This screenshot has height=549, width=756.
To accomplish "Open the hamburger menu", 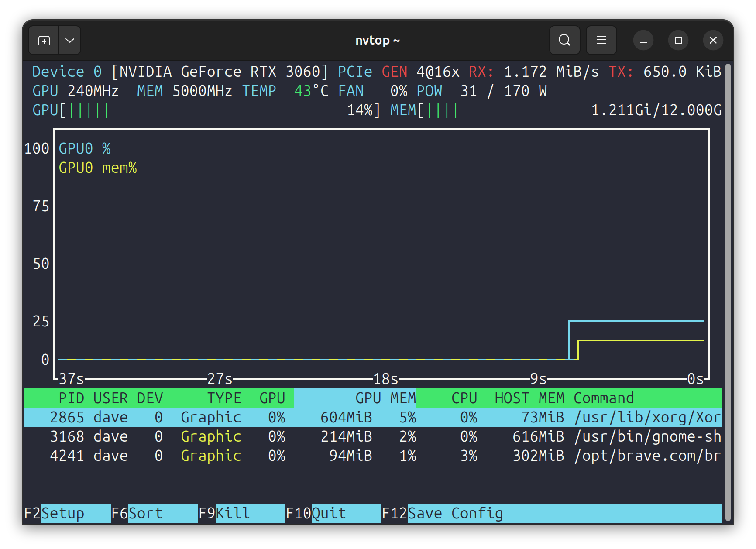I will (x=601, y=41).
